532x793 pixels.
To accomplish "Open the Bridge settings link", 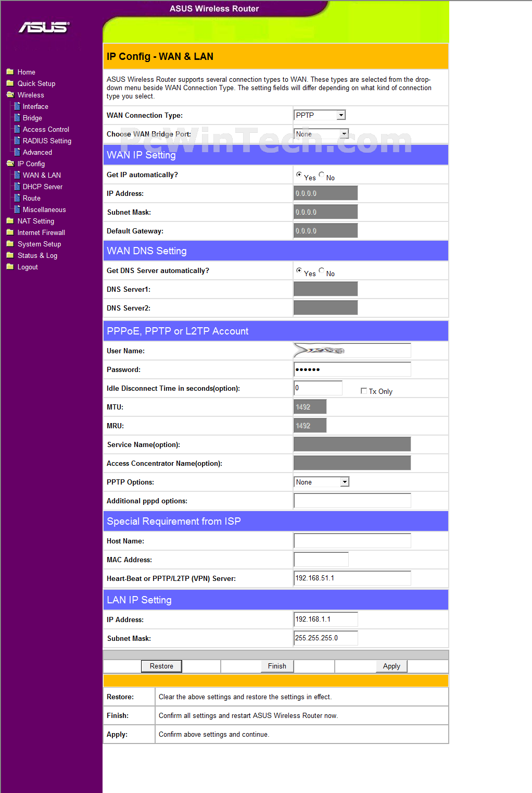I will click(32, 118).
